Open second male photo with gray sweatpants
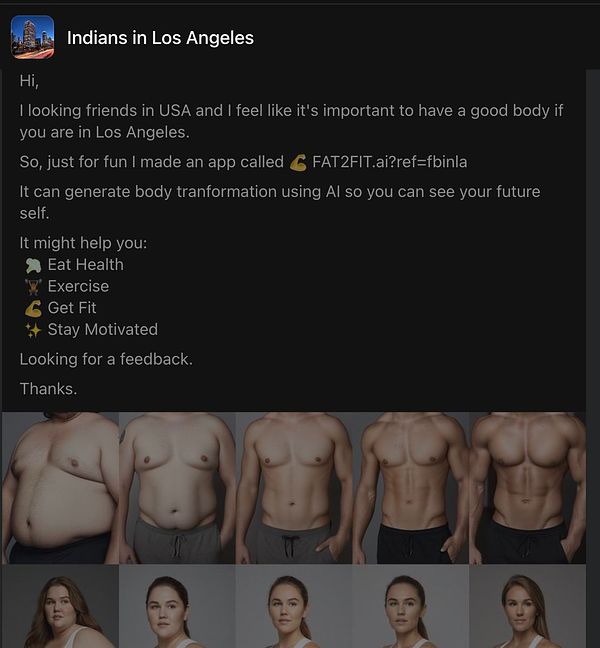This screenshot has height=648, width=600. tap(177, 488)
